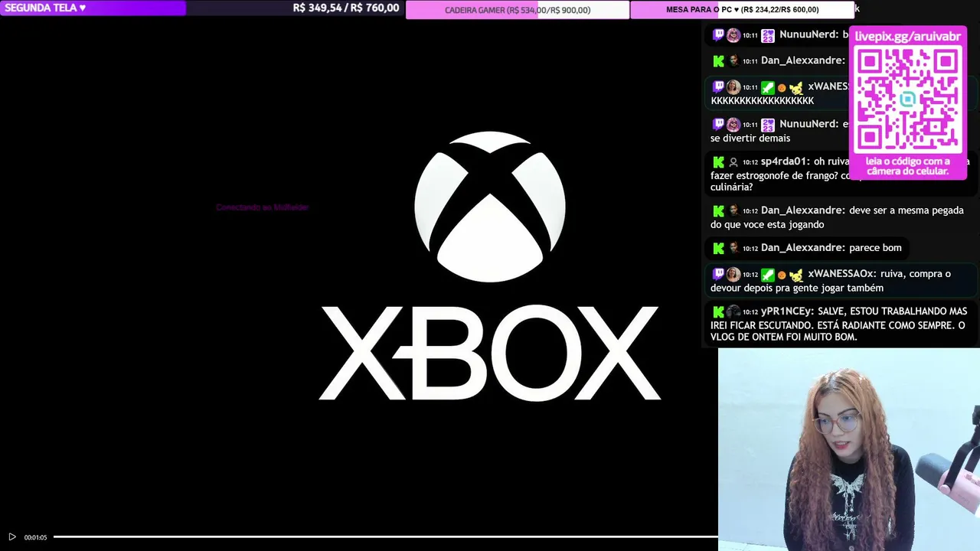This screenshot has height=551, width=980.
Task: Click the green sword badge on the KKKK message
Action: pos(768,87)
